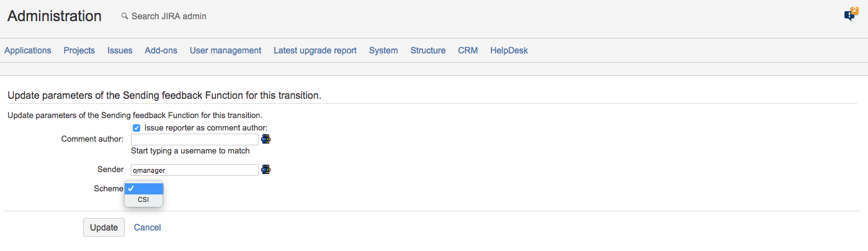Open the Applications admin tab
This screenshot has width=868, height=251.
(28, 50)
